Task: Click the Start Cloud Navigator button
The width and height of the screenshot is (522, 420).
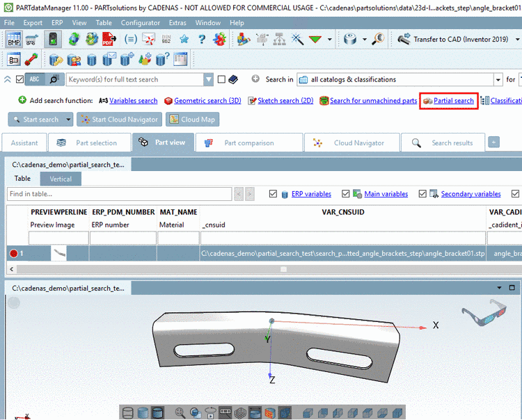Action: (x=119, y=120)
